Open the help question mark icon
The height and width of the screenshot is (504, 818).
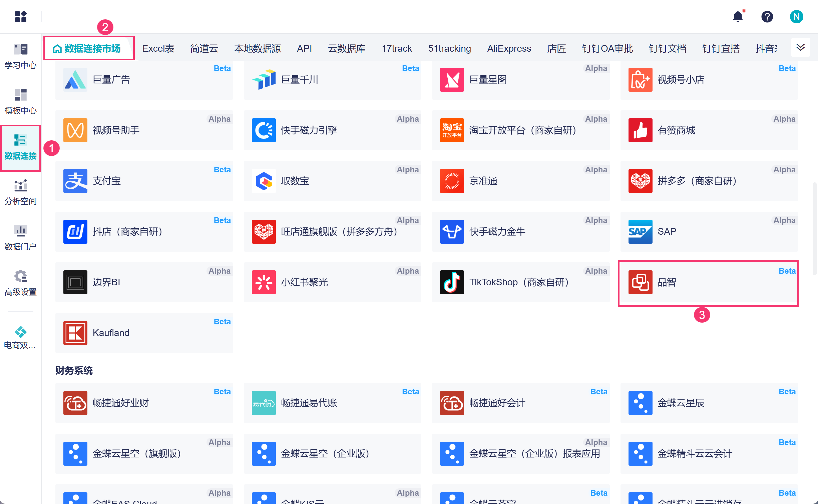(767, 16)
